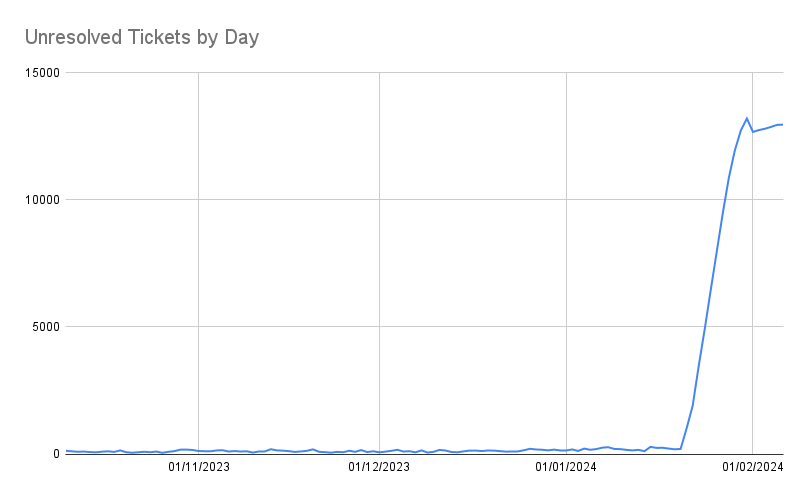Image resolution: width=808 pixels, height=499 pixels.
Task: Click the 10000 y-axis label
Action: coord(41,200)
